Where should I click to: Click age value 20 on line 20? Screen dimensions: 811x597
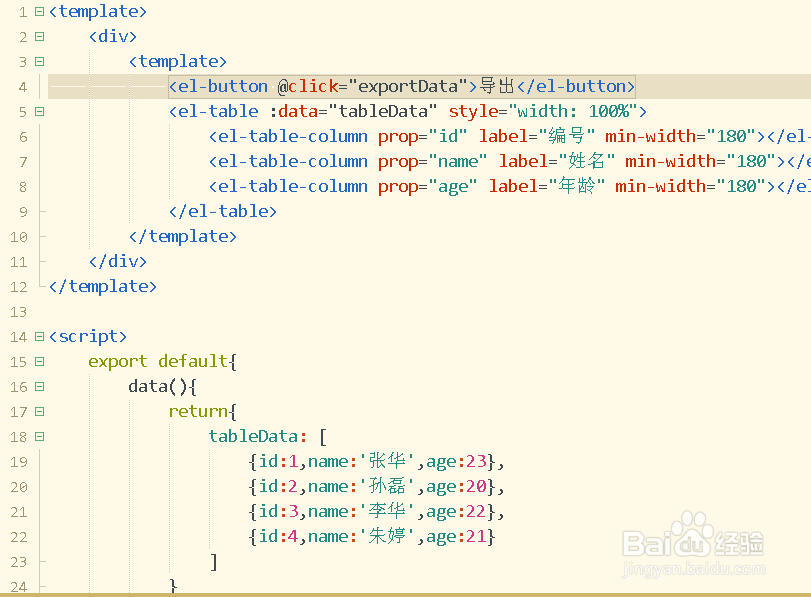(476, 486)
